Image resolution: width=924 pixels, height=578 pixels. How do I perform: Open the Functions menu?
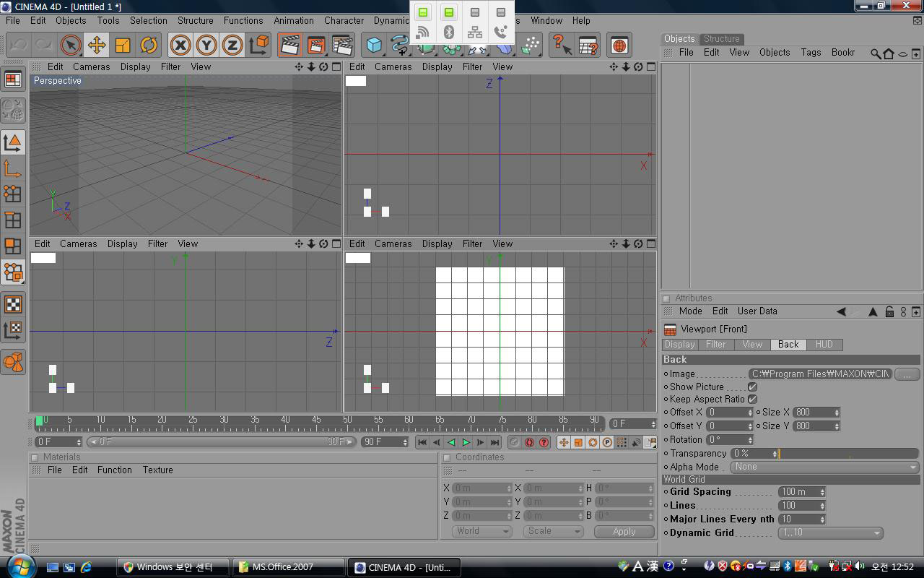click(243, 20)
